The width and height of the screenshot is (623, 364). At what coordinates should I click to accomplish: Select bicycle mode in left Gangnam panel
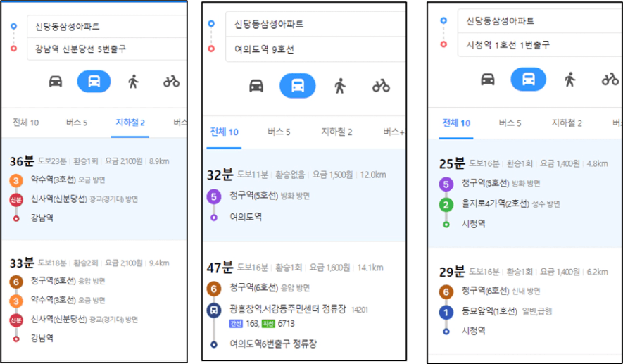(x=171, y=82)
